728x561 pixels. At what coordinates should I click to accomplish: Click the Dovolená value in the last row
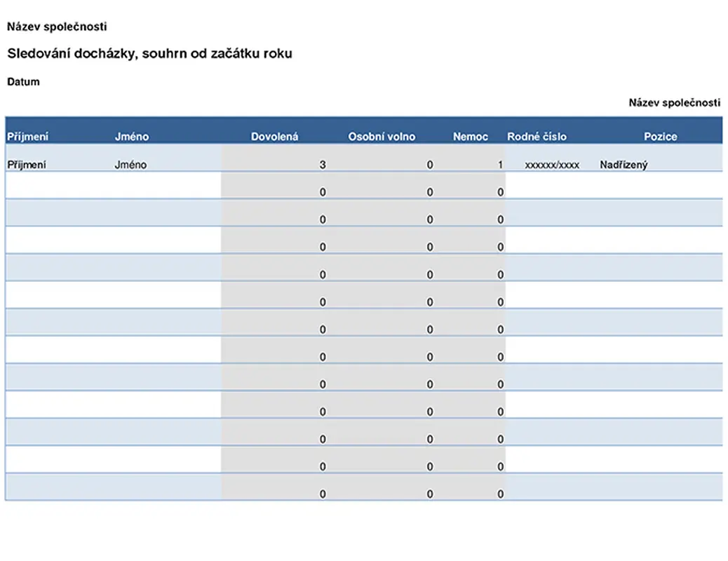pyautogui.click(x=323, y=494)
